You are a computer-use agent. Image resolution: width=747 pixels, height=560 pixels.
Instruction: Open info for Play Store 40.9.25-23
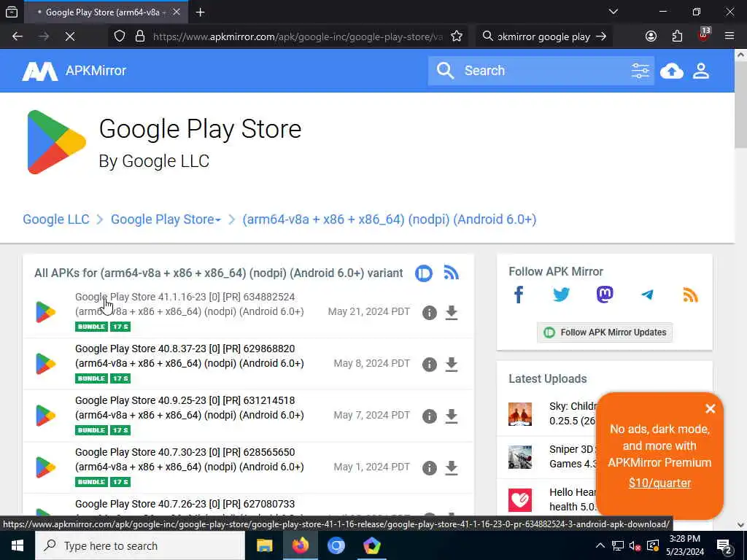429,416
